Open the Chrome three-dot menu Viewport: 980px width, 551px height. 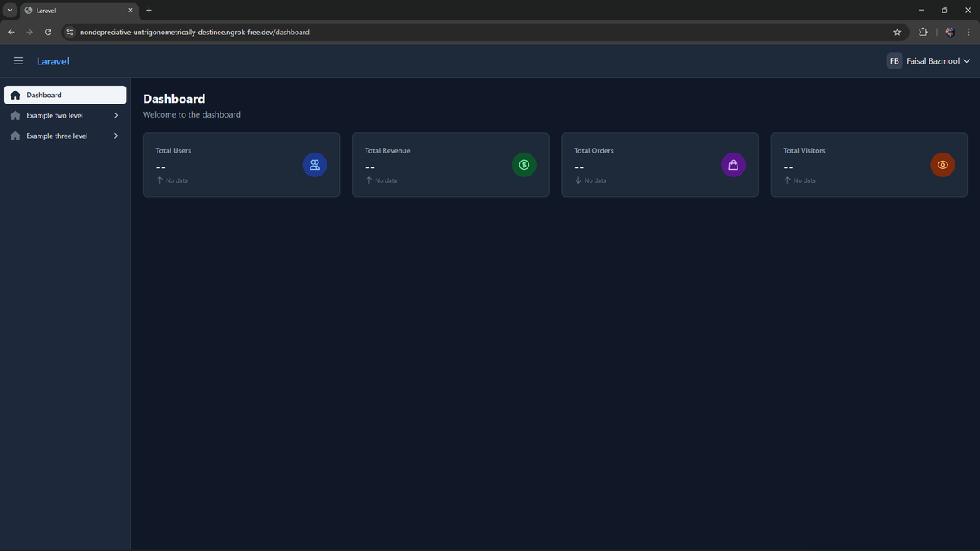[x=969, y=32]
